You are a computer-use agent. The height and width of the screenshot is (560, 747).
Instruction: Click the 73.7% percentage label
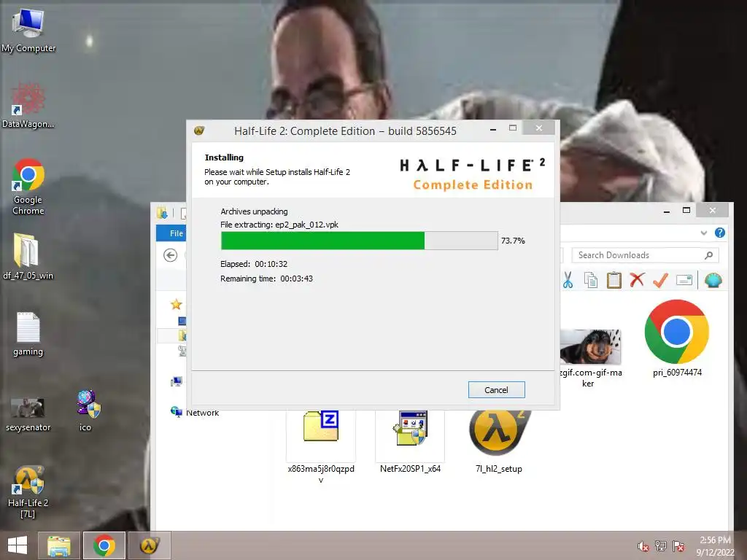[513, 241]
